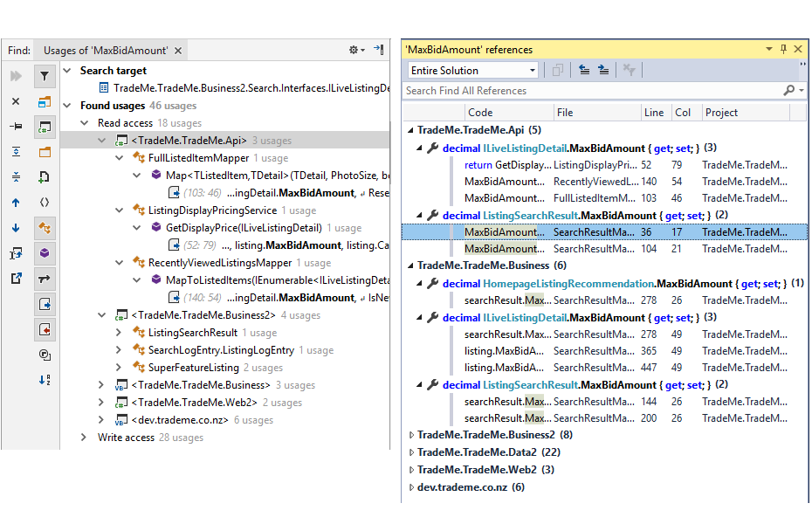Image resolution: width=812 pixels, height=524 pixels.
Task: Select reference row at line 36 column 17
Action: 605,232
